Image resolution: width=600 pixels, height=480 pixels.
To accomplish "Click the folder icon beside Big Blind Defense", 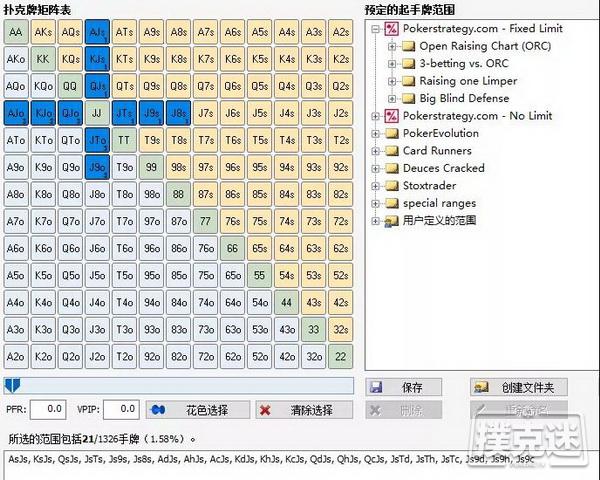I will (408, 98).
